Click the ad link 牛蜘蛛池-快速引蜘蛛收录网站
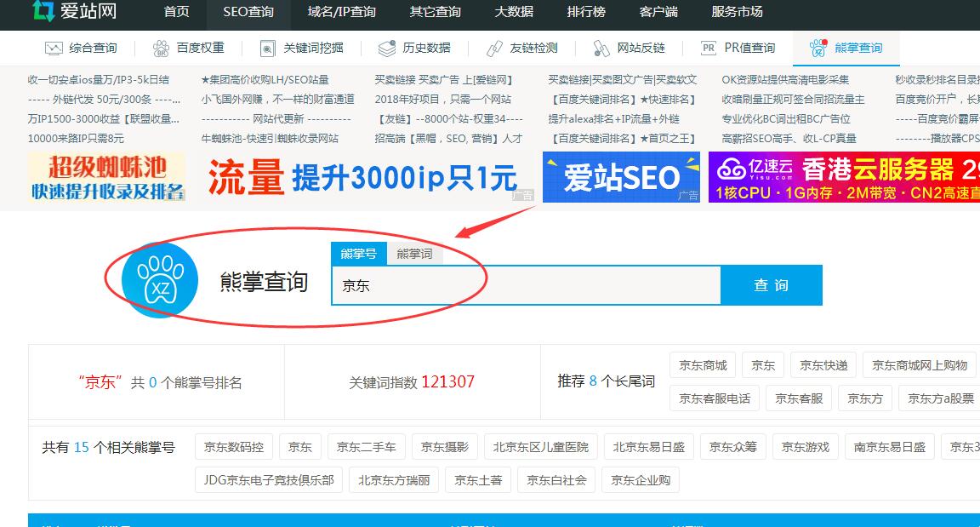Viewport: 980px width, 527px height. 270,138
